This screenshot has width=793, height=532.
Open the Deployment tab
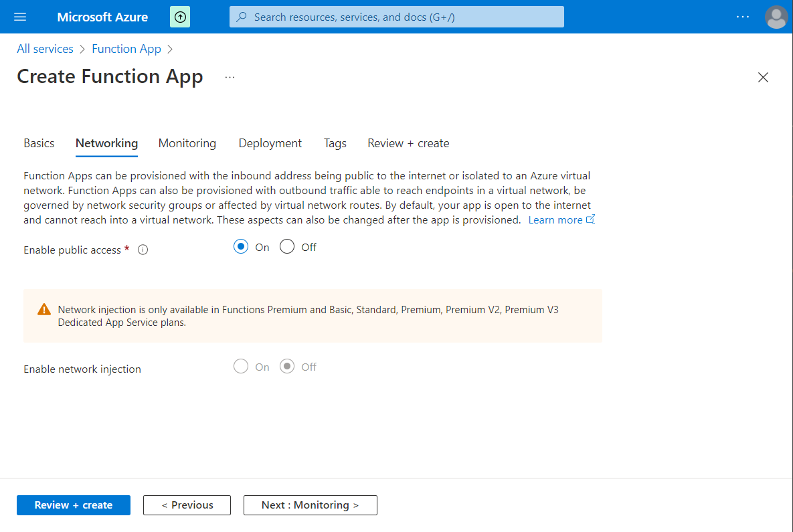(x=270, y=143)
